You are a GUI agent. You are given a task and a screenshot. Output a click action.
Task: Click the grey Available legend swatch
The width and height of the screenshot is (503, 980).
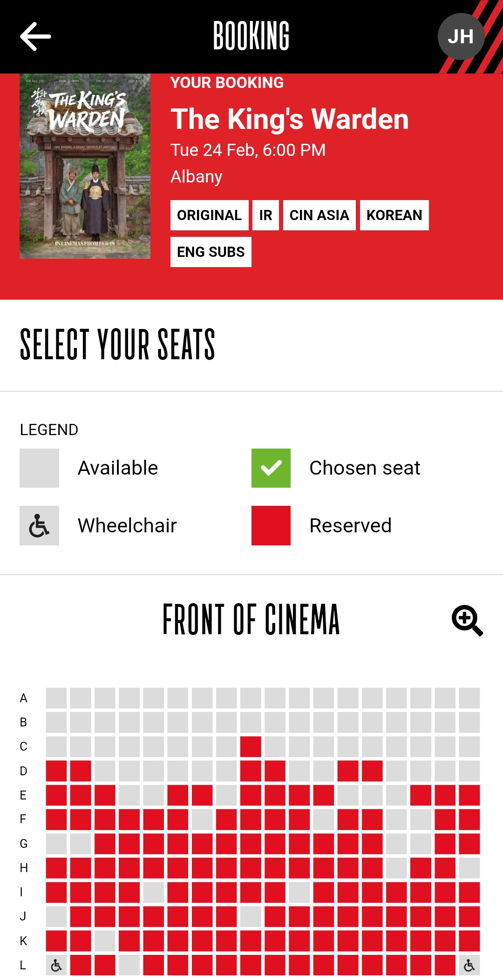40,468
